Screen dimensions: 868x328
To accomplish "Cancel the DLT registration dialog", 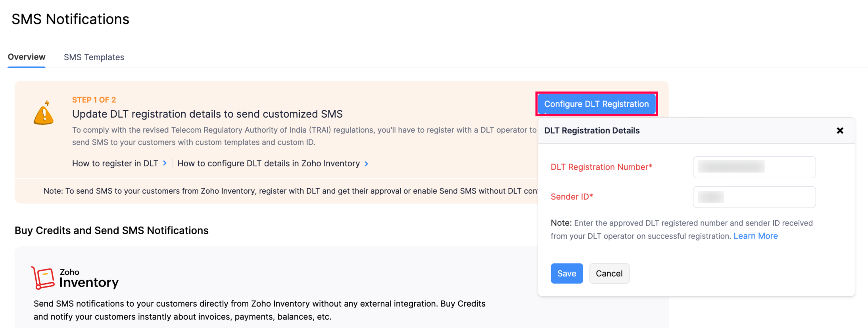I will (609, 273).
